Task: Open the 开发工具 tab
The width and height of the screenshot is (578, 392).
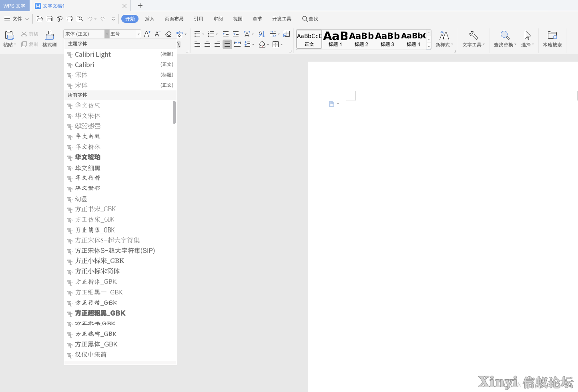Action: (x=282, y=19)
